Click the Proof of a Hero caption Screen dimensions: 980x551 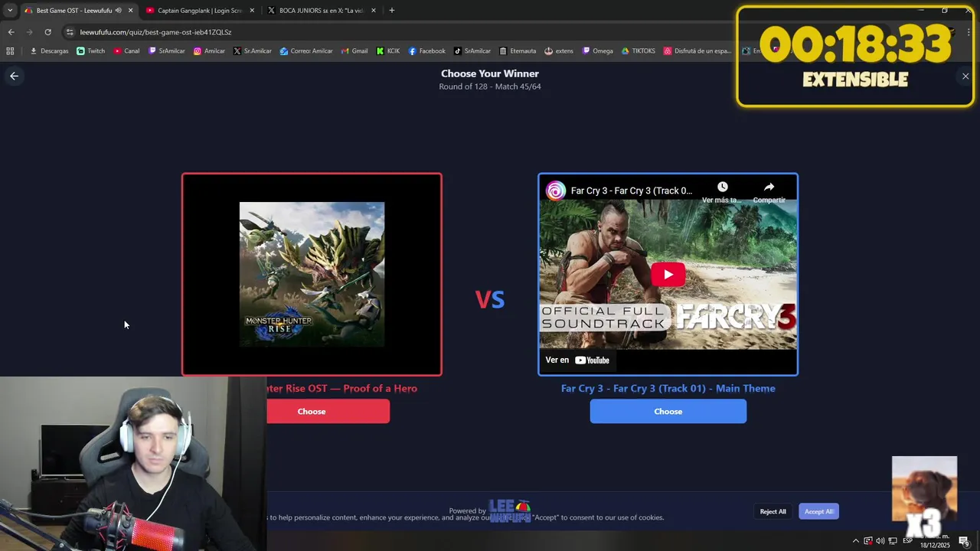341,388
